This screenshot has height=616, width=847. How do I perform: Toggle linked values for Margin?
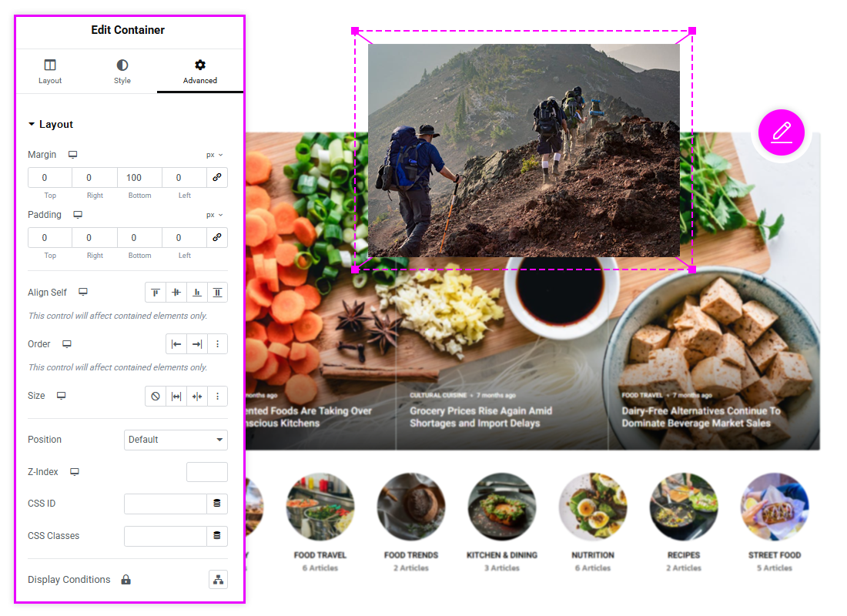tap(217, 178)
